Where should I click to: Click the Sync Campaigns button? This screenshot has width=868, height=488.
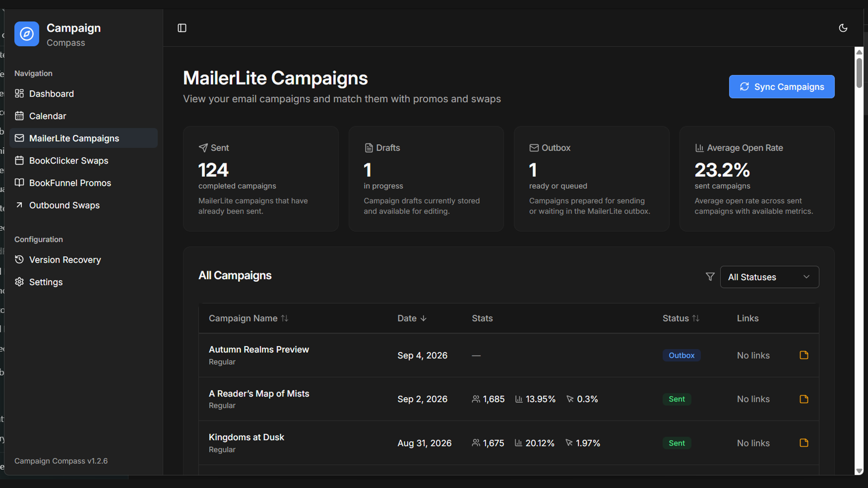pyautogui.click(x=782, y=87)
